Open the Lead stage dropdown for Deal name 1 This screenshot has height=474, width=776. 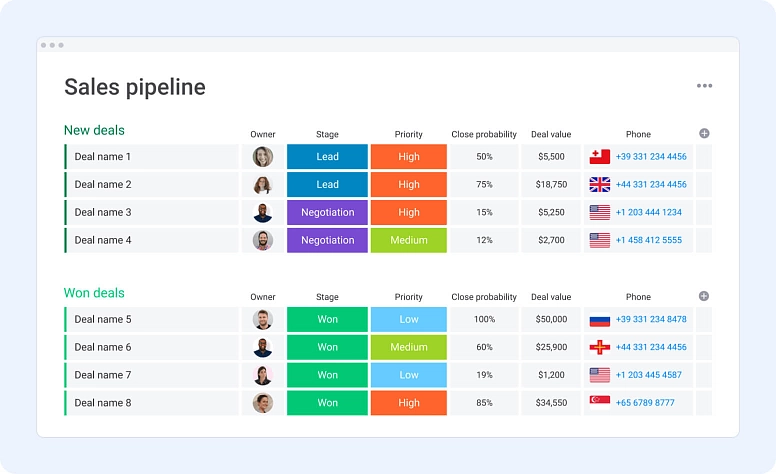pos(327,157)
